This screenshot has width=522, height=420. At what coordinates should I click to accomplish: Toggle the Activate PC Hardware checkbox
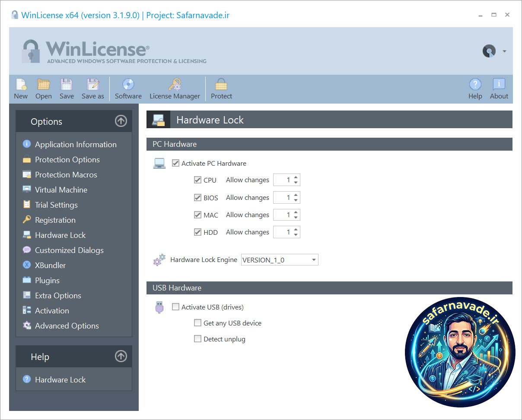tap(175, 163)
